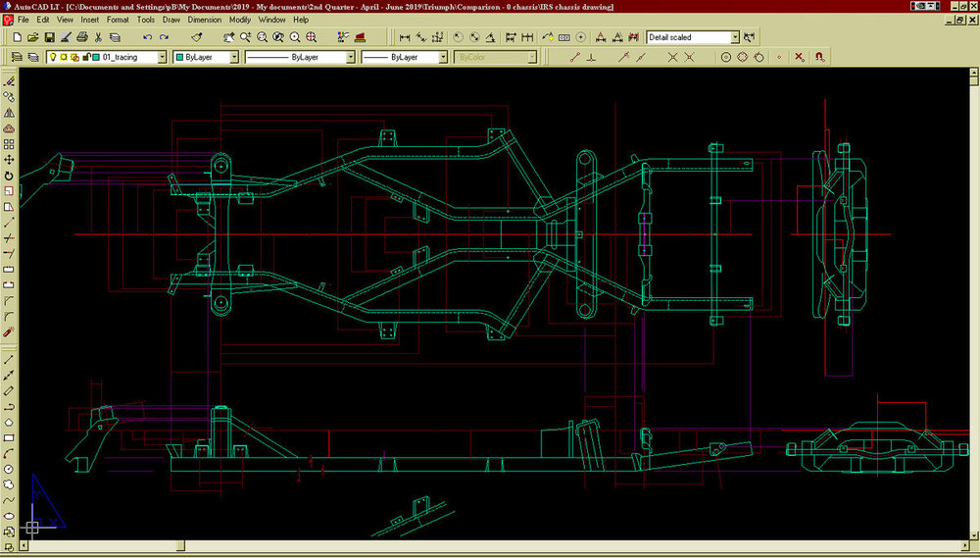Click the Snap to Quadrant icon
980x558 pixels.
(x=742, y=57)
